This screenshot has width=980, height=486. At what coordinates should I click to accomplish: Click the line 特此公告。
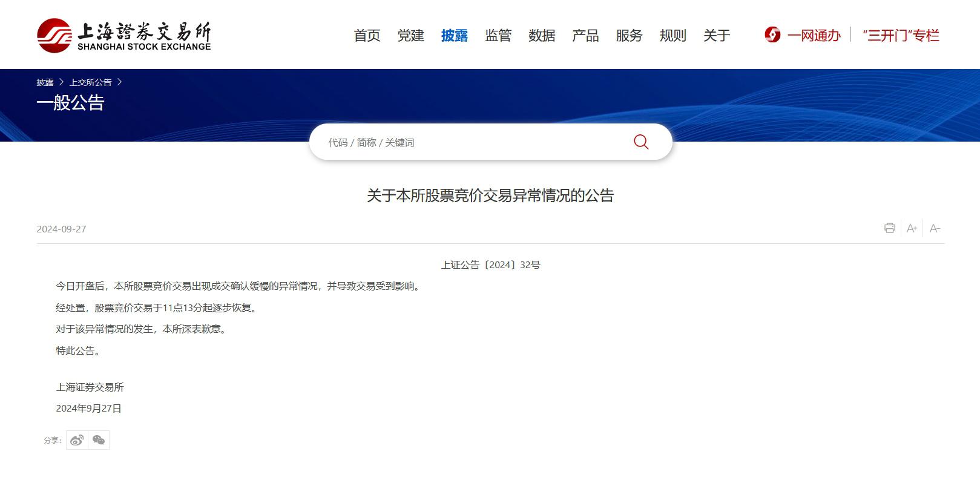[80, 351]
